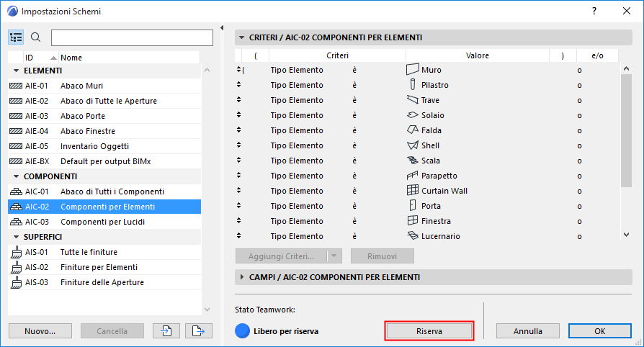The height and width of the screenshot is (347, 644).
Task: Click the import scheme icon button
Action: pyautogui.click(x=166, y=330)
